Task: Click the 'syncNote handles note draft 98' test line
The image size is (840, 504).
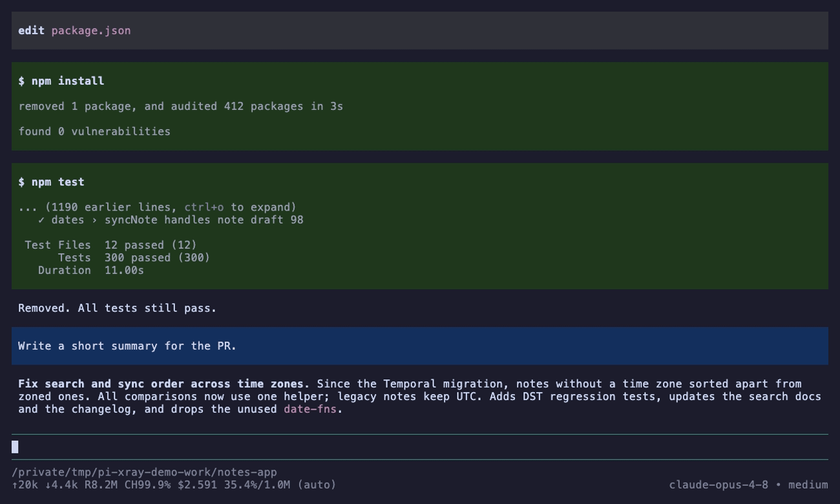Action: [171, 220]
